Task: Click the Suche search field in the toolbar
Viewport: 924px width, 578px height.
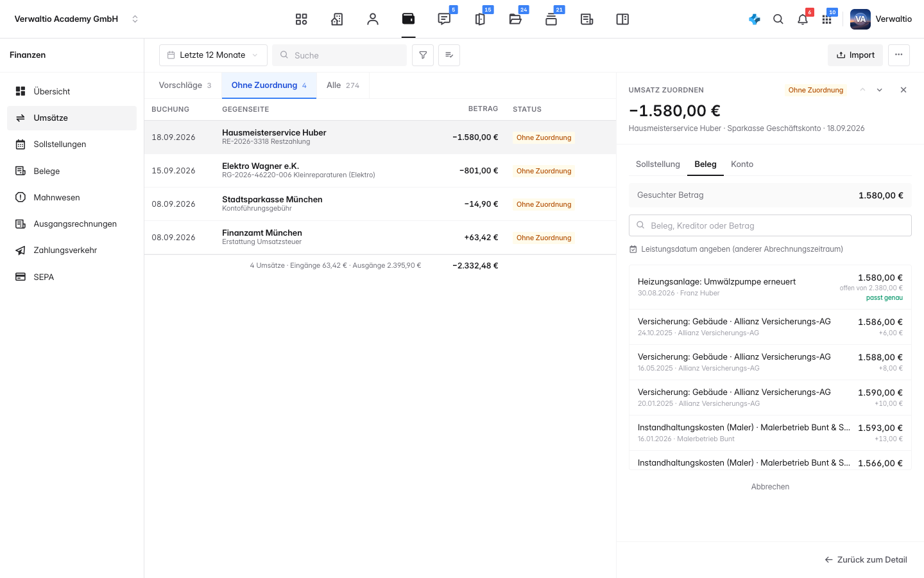Action: click(x=339, y=55)
